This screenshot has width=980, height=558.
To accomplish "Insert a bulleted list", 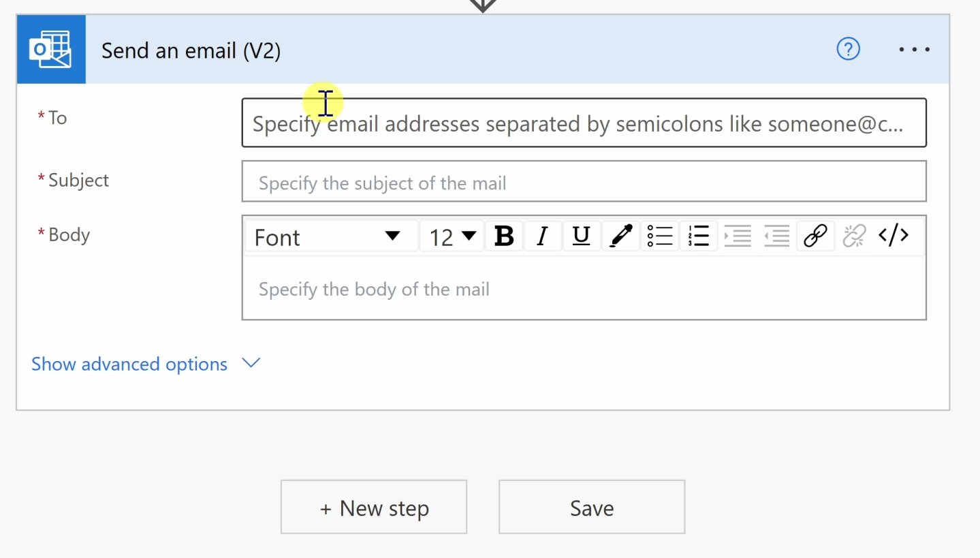I will (x=660, y=236).
